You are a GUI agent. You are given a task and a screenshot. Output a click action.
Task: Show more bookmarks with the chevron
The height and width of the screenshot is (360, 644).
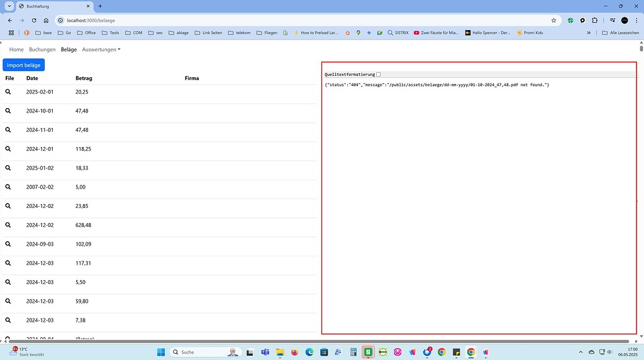[x=589, y=33]
